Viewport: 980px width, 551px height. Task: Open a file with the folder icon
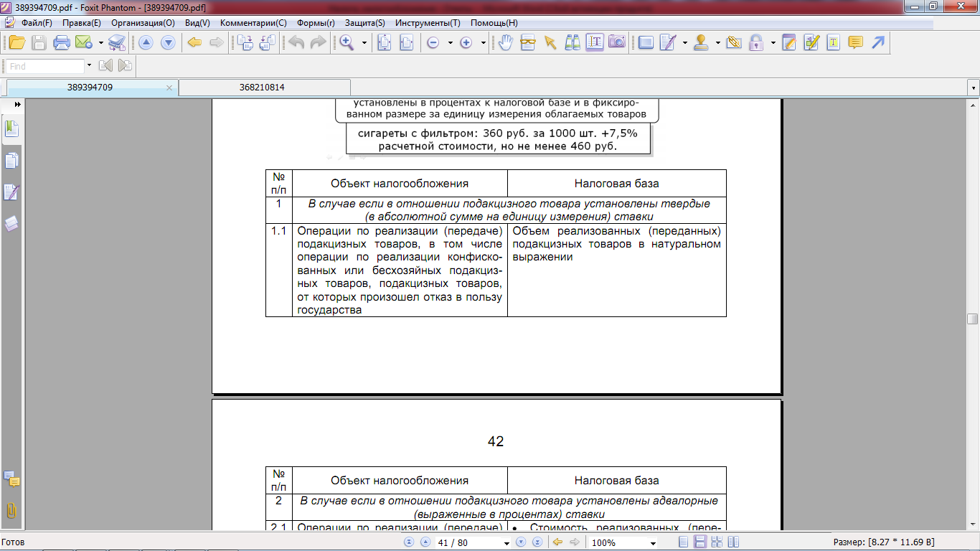[17, 42]
